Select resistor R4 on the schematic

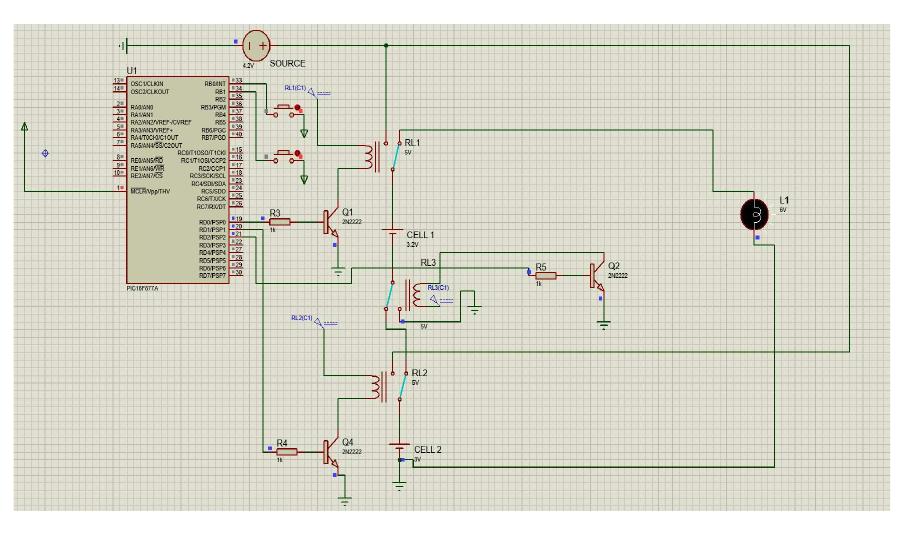[286, 452]
